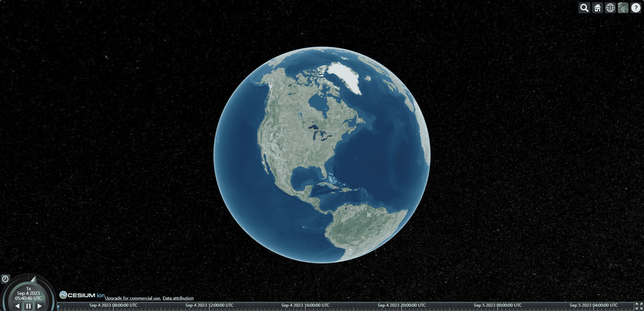Toggle full screen mode
This screenshot has width=644, height=311.
pyautogui.click(x=639, y=306)
